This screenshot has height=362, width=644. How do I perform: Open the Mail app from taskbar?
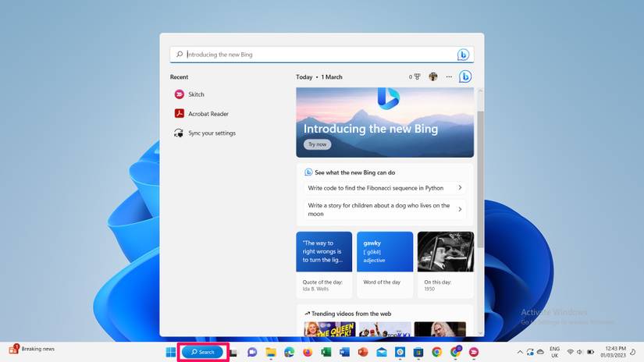[382, 352]
